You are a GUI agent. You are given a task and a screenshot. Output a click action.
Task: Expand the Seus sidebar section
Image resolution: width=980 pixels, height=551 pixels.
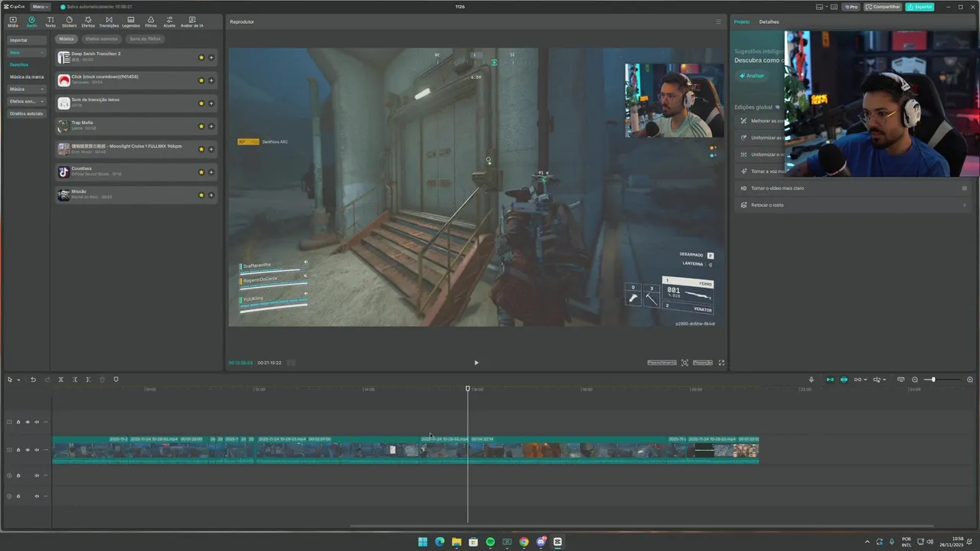27,53
